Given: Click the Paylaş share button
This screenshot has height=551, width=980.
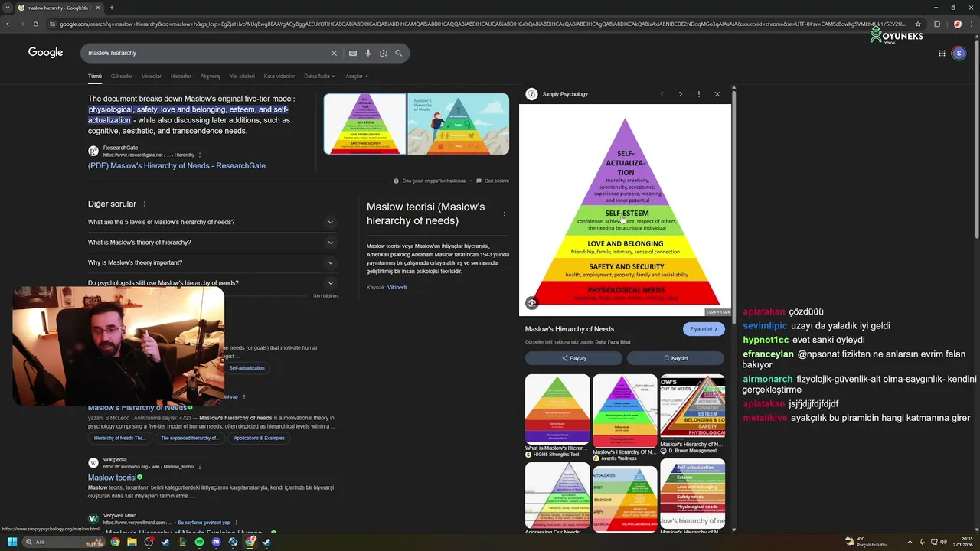Looking at the screenshot, I should 573,358.
